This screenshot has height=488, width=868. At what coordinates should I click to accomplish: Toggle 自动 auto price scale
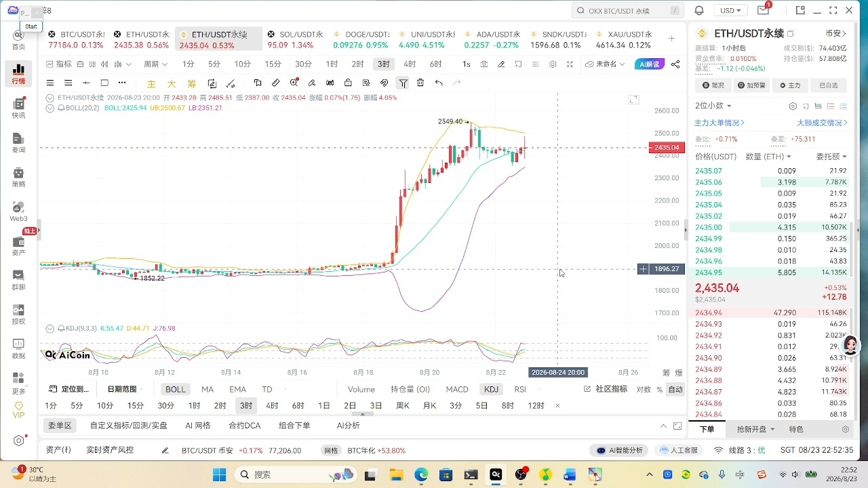pos(675,389)
